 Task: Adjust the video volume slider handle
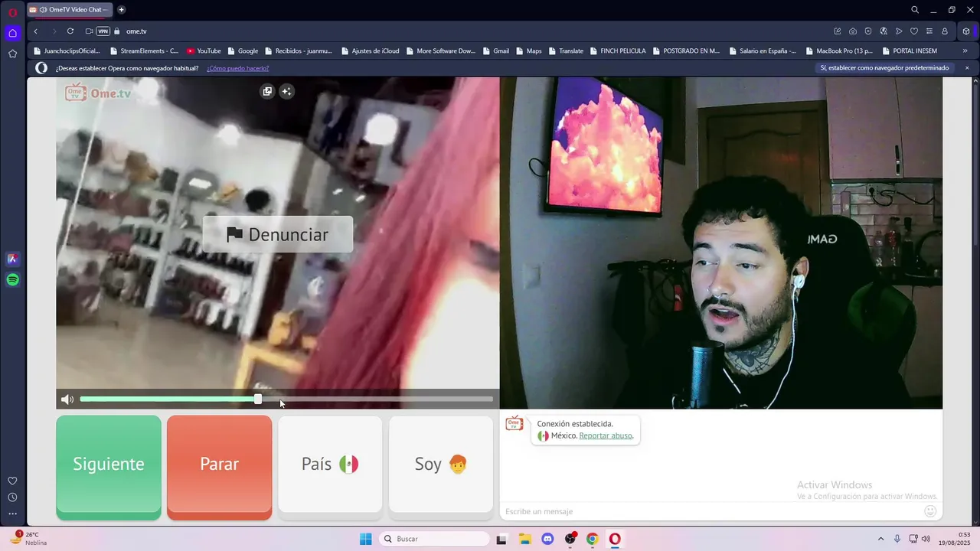click(x=258, y=399)
